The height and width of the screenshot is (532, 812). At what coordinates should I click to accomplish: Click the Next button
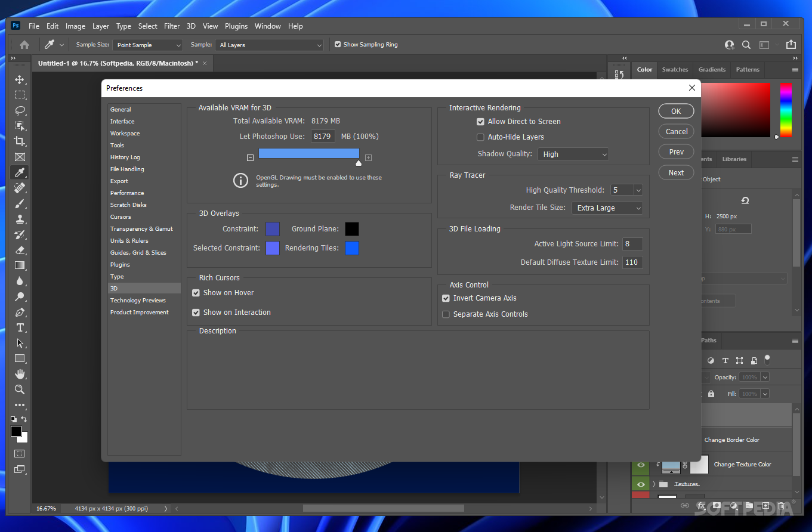pyautogui.click(x=676, y=173)
